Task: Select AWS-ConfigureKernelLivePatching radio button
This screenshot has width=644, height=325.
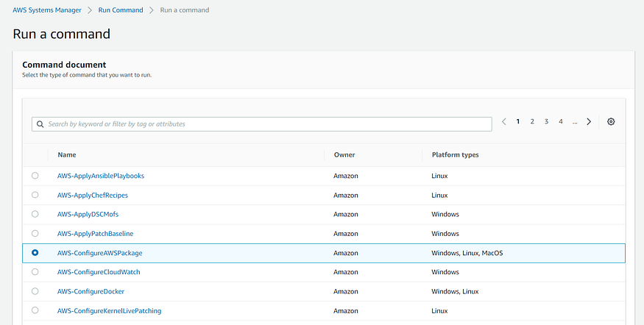Action: pos(35,310)
